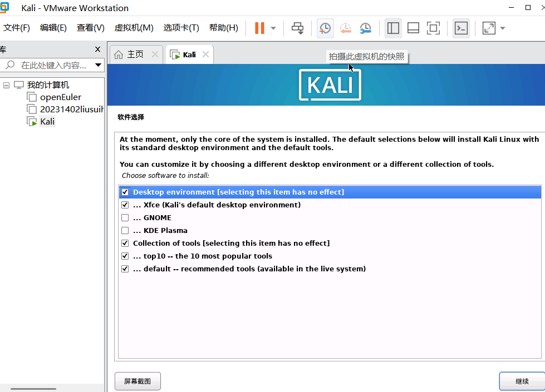545x392 pixels.
Task: Toggle the thumbnail bar view icon
Action: click(x=413, y=28)
